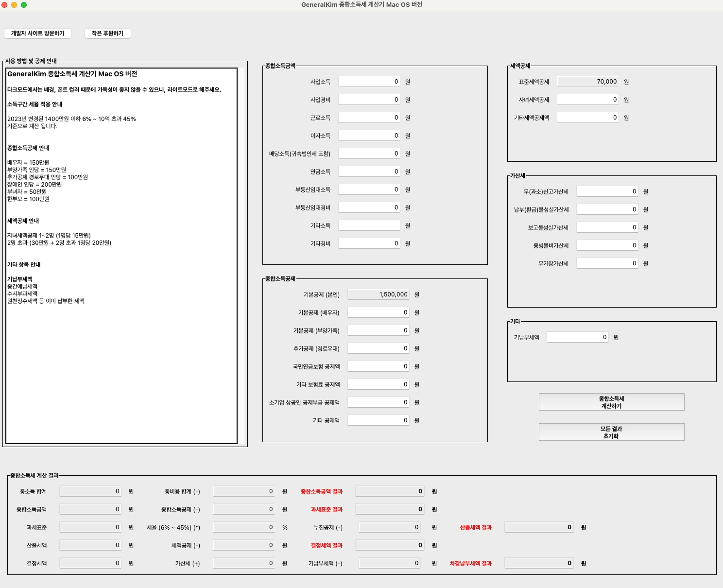Click the 기타 보험료 공제액 field
723x588 pixels.
click(379, 384)
